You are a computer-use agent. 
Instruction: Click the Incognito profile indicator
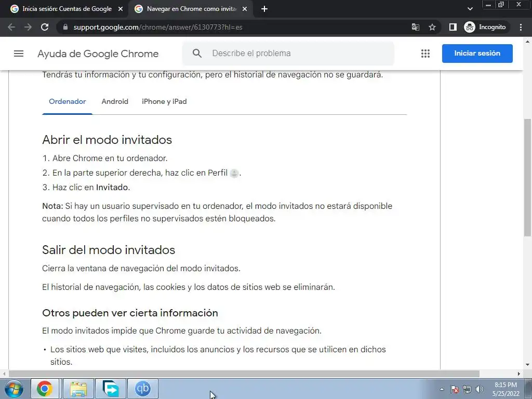485,27
